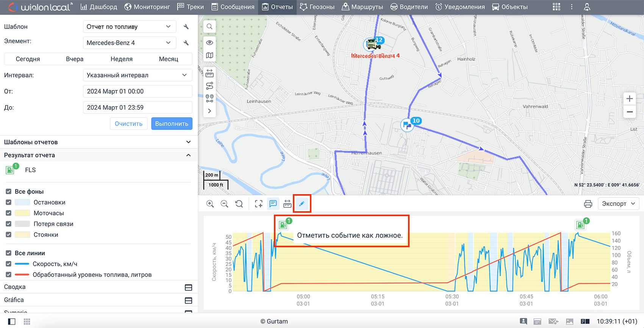Zoom in on the chart
Screen dimensions: 644x328
click(x=210, y=204)
